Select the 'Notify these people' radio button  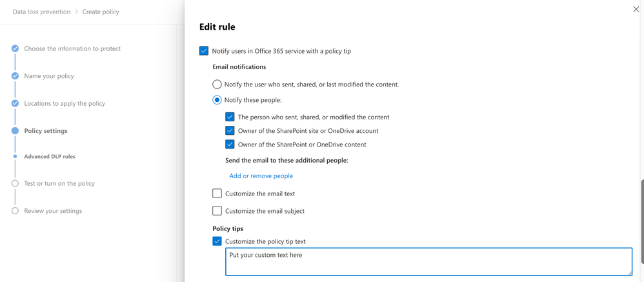coord(217,100)
